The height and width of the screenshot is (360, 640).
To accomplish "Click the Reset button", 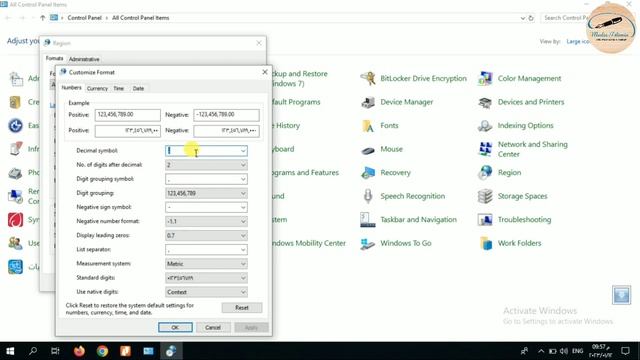I will [242, 308].
